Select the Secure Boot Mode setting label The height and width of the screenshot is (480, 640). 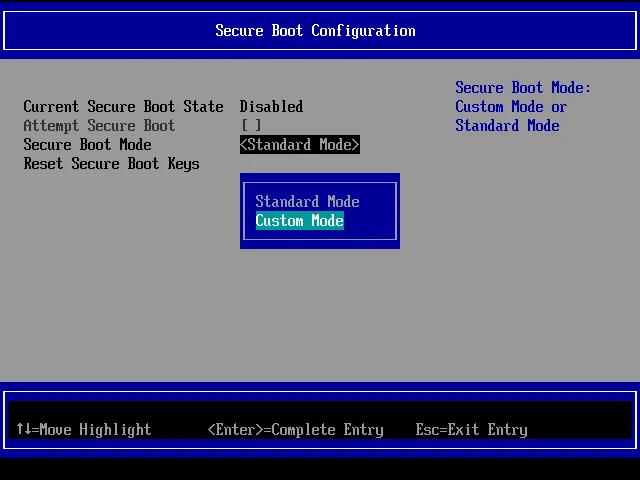click(87, 145)
